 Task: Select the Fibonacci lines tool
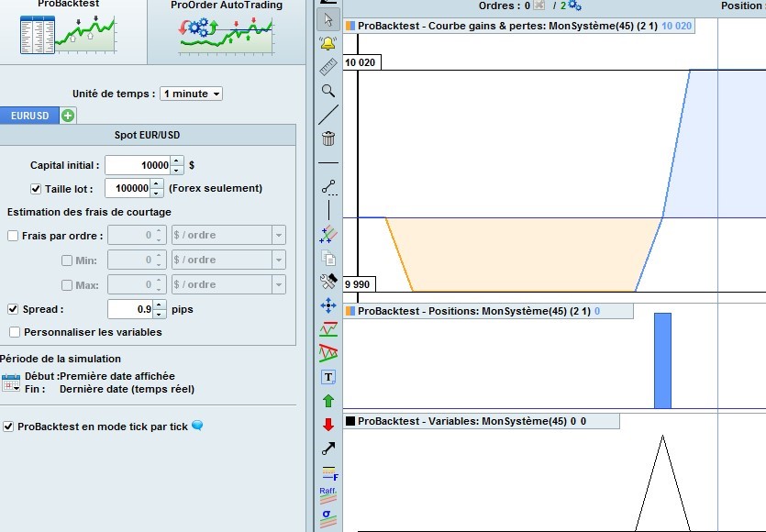[329, 473]
